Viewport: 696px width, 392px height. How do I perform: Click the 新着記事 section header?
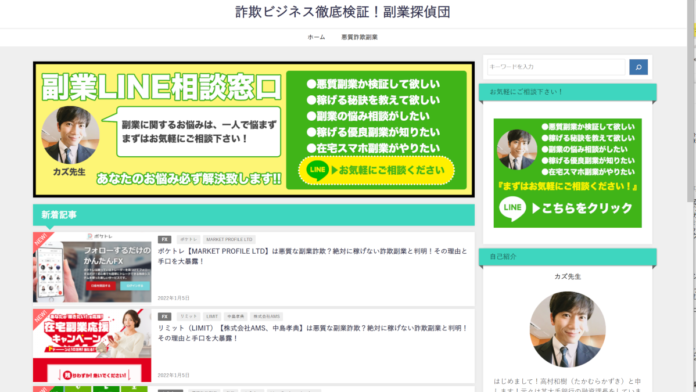tap(253, 215)
